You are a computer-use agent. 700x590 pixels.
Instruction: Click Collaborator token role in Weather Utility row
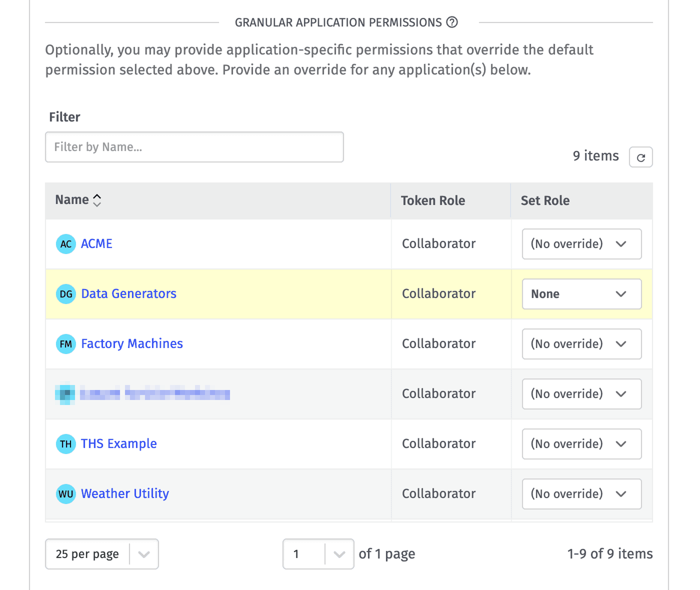pos(438,493)
